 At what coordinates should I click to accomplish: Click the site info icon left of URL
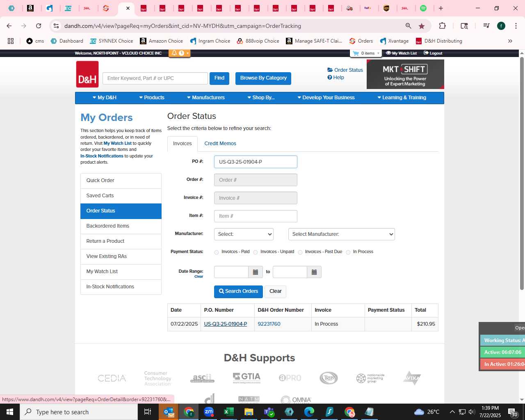56,26
